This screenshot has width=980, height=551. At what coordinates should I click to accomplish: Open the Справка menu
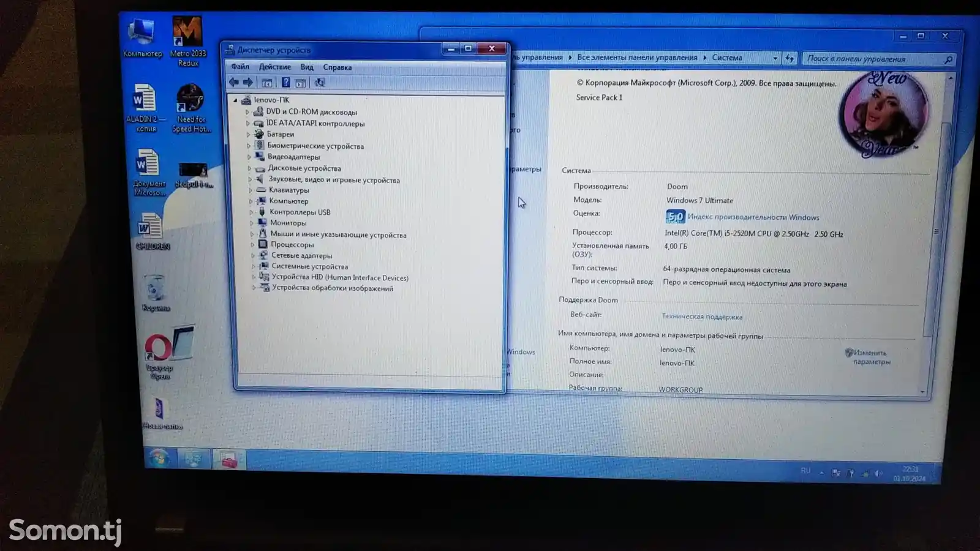[x=337, y=67]
